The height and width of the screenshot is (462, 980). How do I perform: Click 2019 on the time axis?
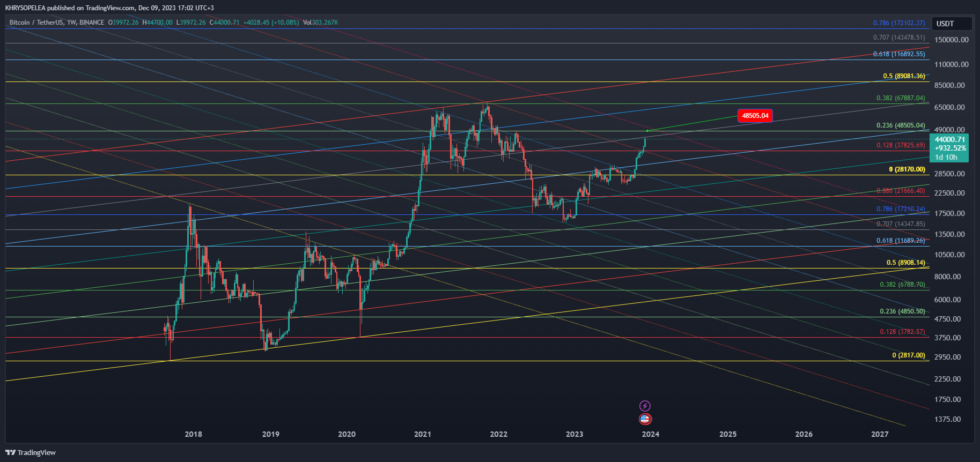pyautogui.click(x=271, y=434)
